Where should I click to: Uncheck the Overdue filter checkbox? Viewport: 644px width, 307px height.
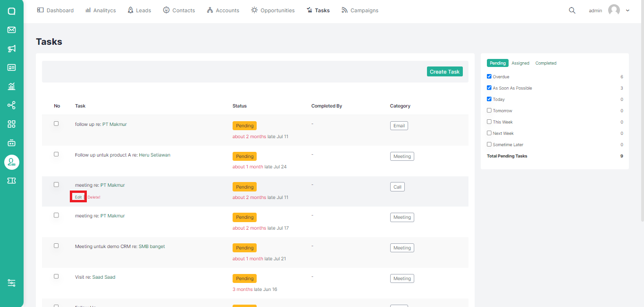(x=489, y=76)
